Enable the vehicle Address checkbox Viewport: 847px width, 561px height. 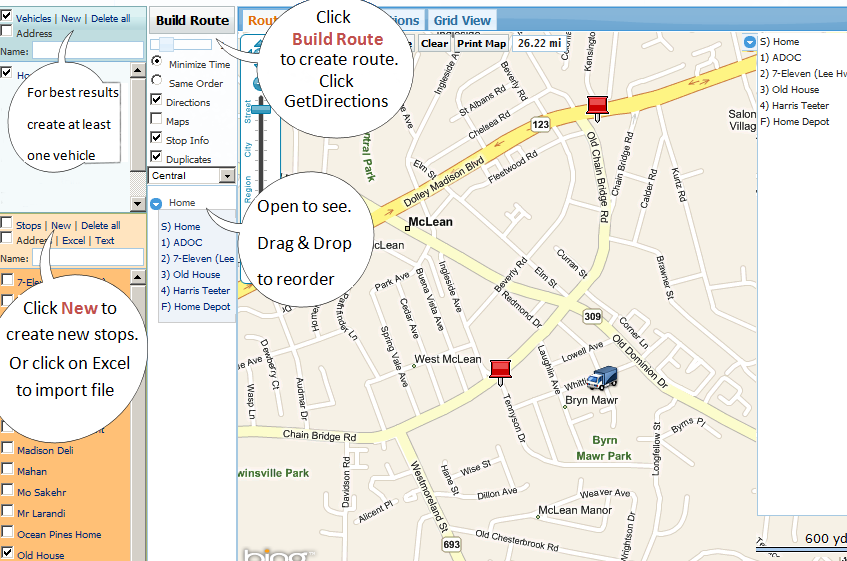pyautogui.click(x=6, y=31)
